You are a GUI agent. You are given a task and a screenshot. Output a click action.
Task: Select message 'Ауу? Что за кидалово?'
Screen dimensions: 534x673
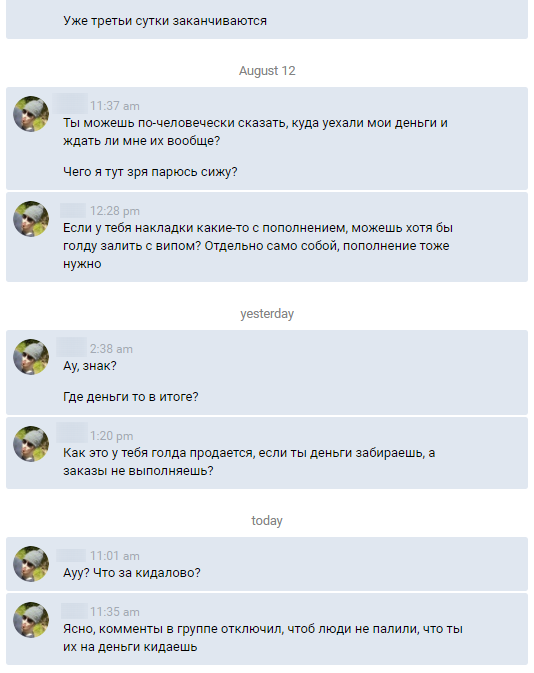click(132, 573)
